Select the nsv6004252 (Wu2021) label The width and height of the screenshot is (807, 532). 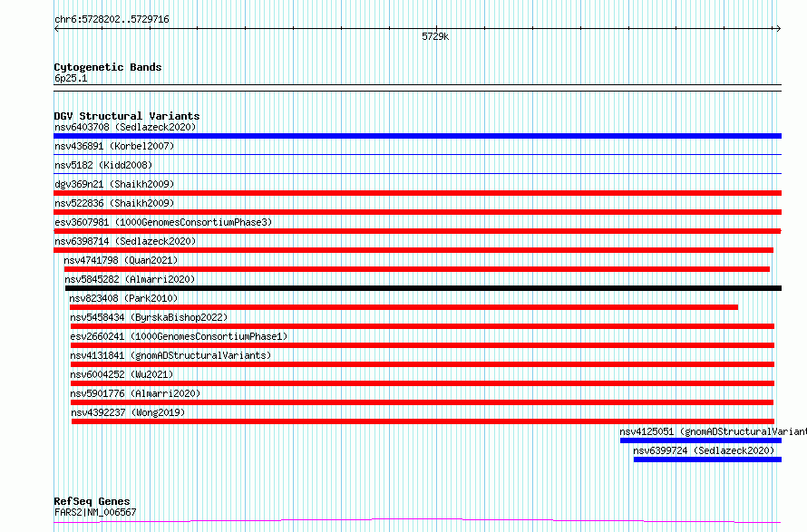click(122, 374)
